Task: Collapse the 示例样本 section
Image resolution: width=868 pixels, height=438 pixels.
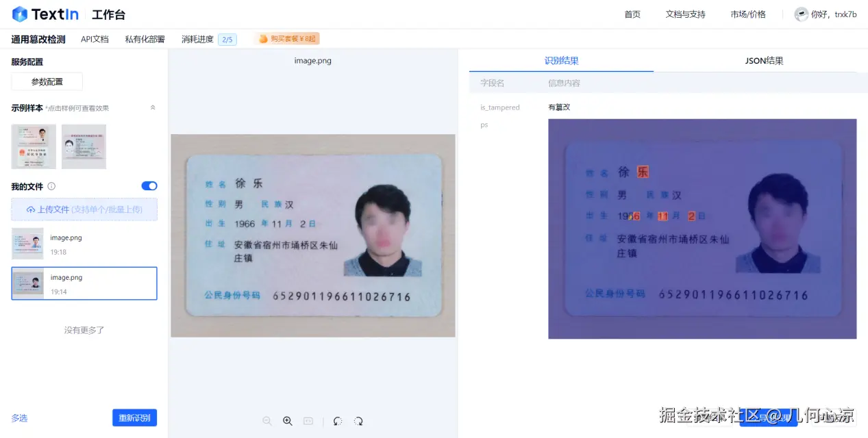Action: coord(153,107)
